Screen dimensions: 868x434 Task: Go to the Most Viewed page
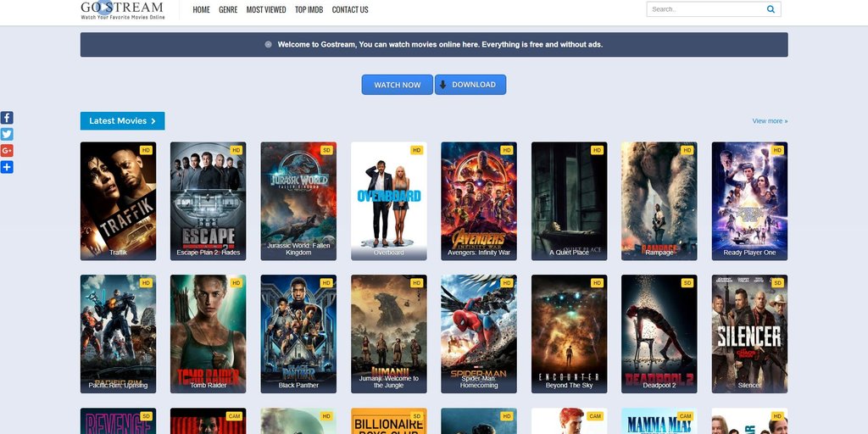[266, 10]
